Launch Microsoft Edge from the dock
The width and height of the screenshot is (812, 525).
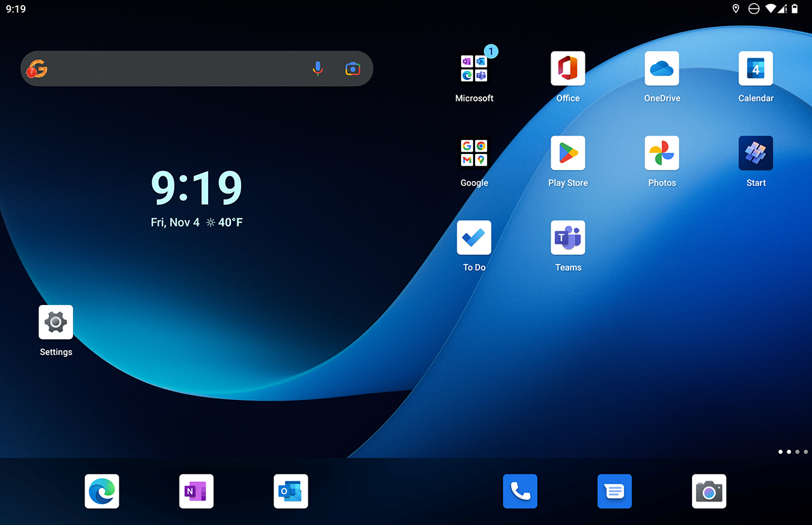pyautogui.click(x=102, y=491)
